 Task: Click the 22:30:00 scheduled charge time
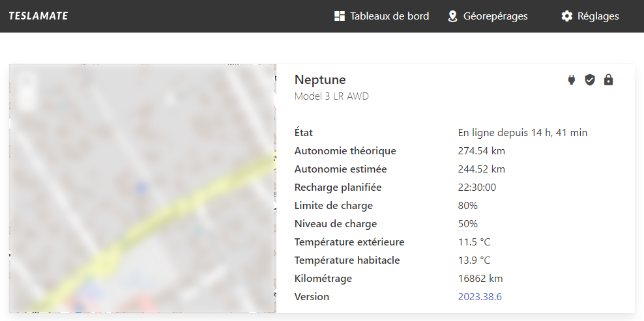(x=477, y=188)
